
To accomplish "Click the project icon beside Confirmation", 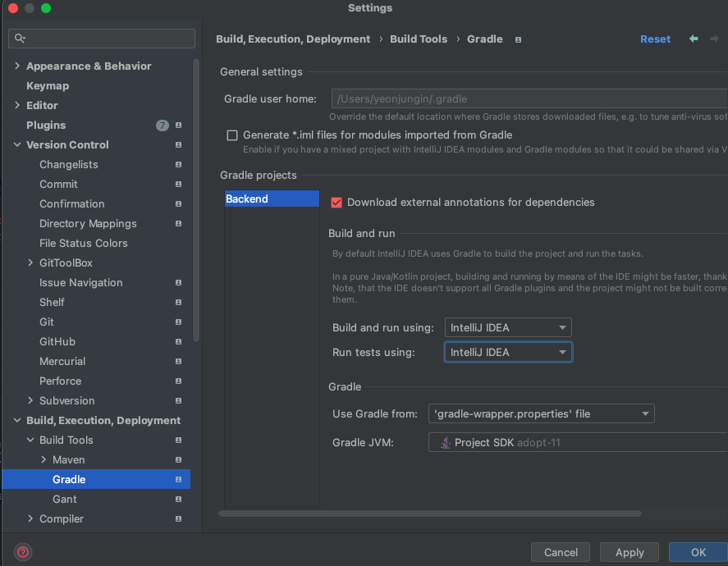I will pyautogui.click(x=178, y=204).
